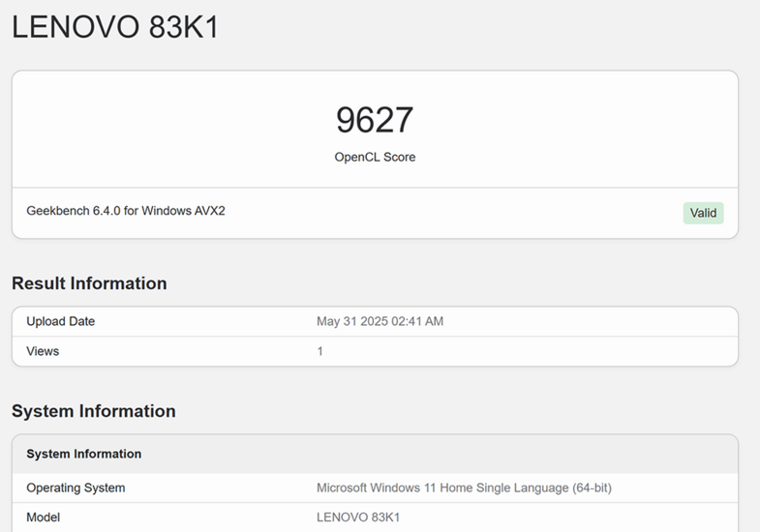Click the green Valid badge
Screen dimensions: 760x532
click(703, 213)
